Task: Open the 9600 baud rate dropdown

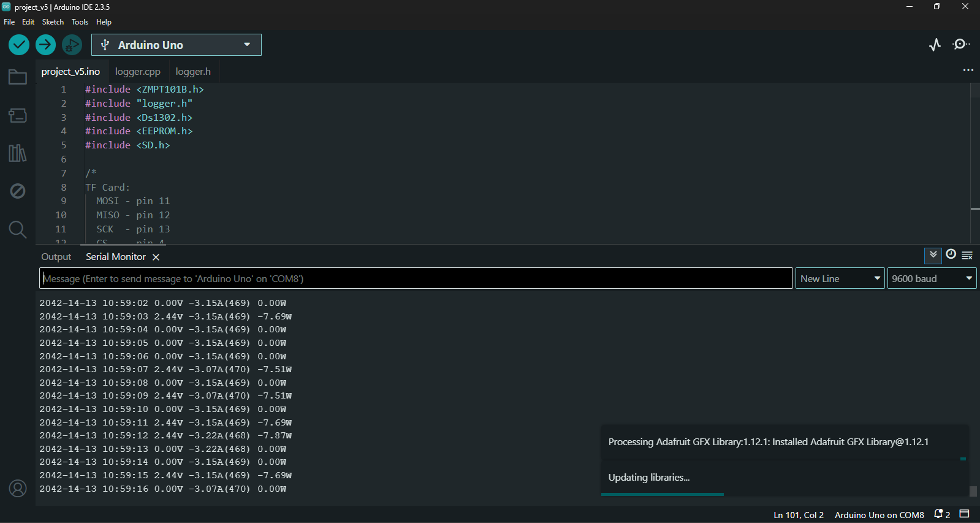Action: point(932,278)
